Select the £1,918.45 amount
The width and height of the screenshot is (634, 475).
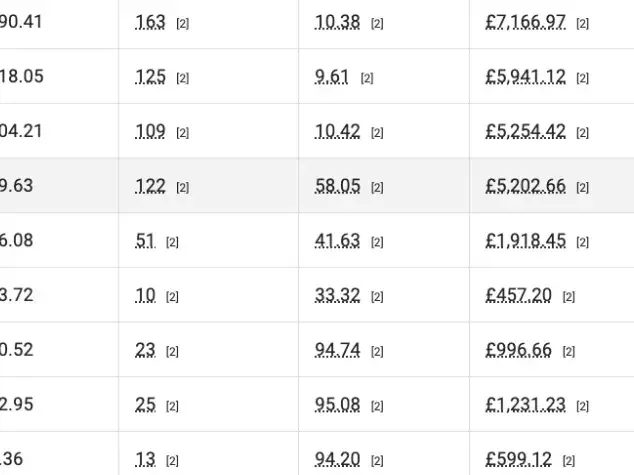point(525,241)
